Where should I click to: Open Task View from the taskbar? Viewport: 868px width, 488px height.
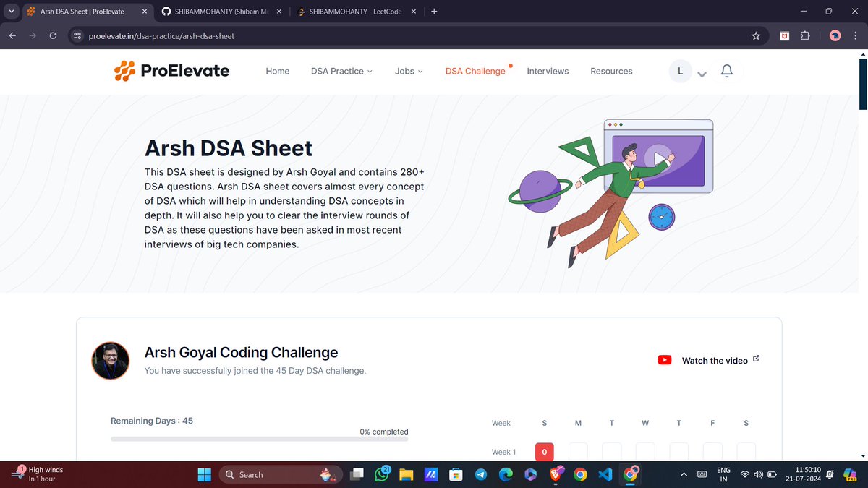[x=356, y=474]
